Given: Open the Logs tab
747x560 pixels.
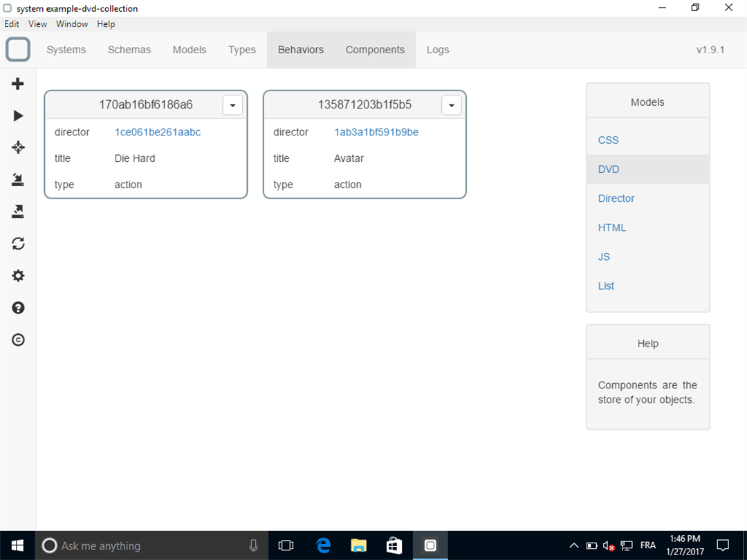Looking at the screenshot, I should (438, 50).
